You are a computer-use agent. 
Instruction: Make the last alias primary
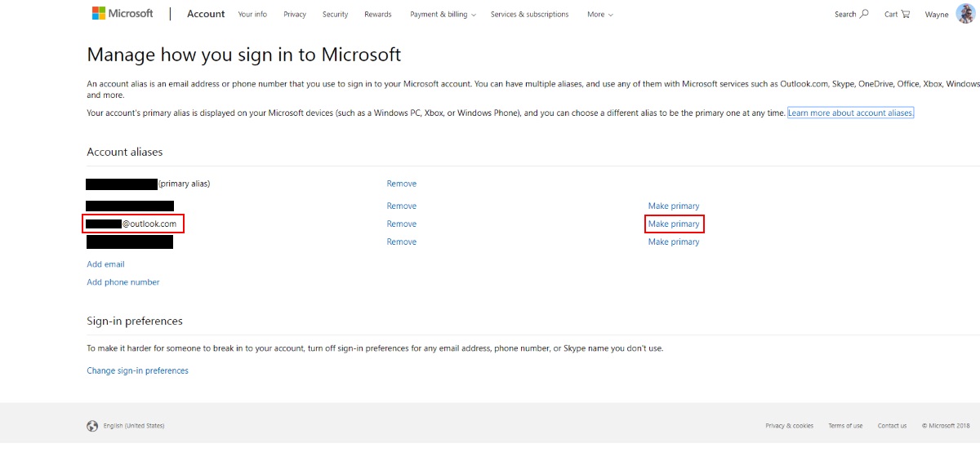674,242
